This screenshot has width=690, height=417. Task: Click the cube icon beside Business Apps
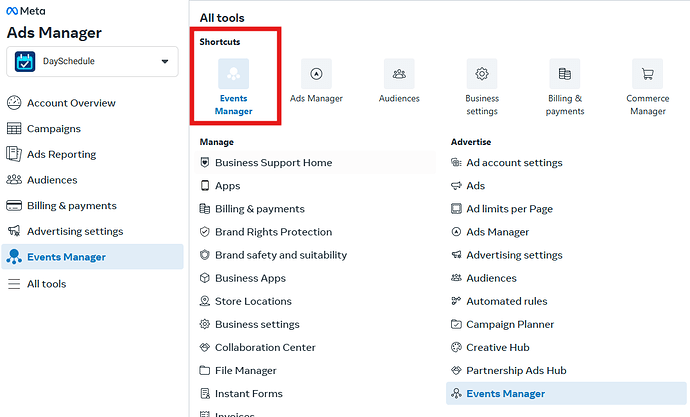point(205,278)
